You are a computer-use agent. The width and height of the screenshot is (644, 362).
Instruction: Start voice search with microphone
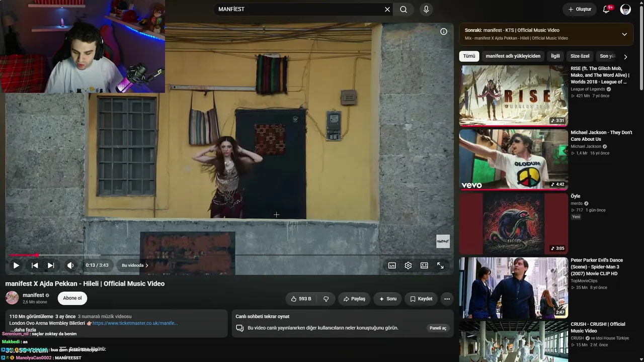click(x=426, y=10)
